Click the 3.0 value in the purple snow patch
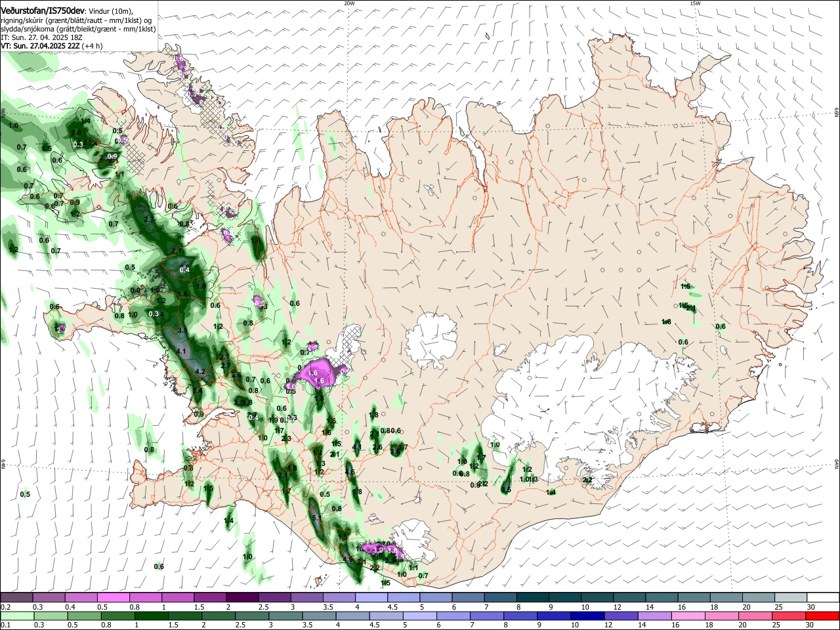Screen dimensions: 840x630 (x=377, y=549)
